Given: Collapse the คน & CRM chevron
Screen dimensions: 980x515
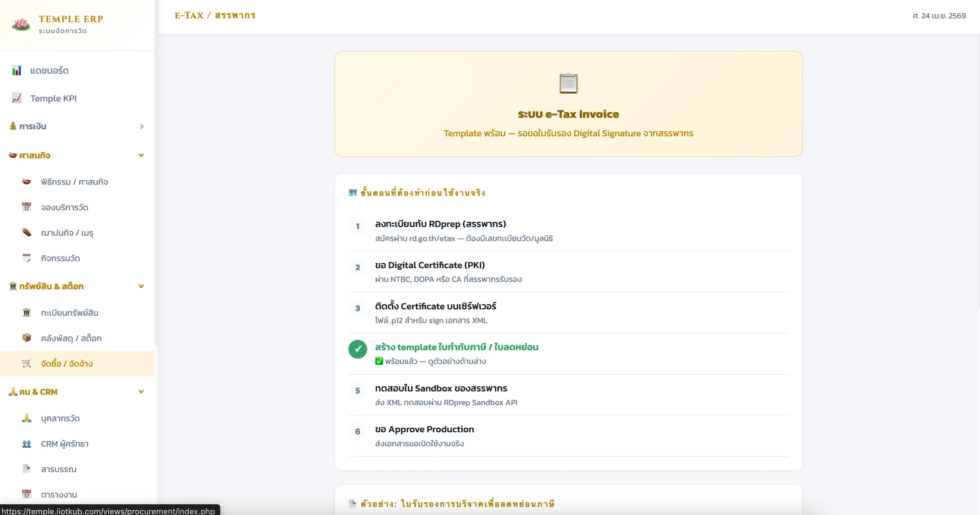Looking at the screenshot, I should tap(141, 392).
